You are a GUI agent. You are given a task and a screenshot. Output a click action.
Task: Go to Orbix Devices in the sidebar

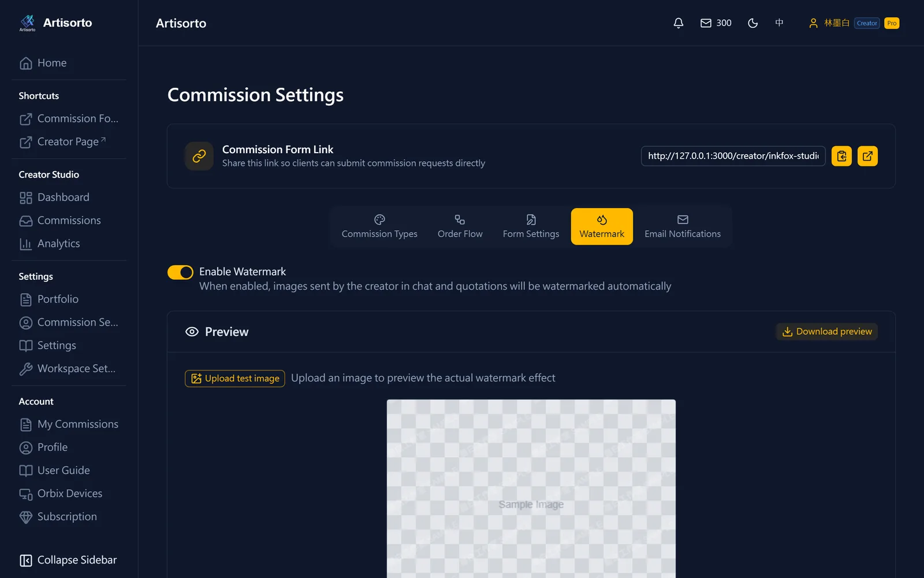(x=69, y=494)
